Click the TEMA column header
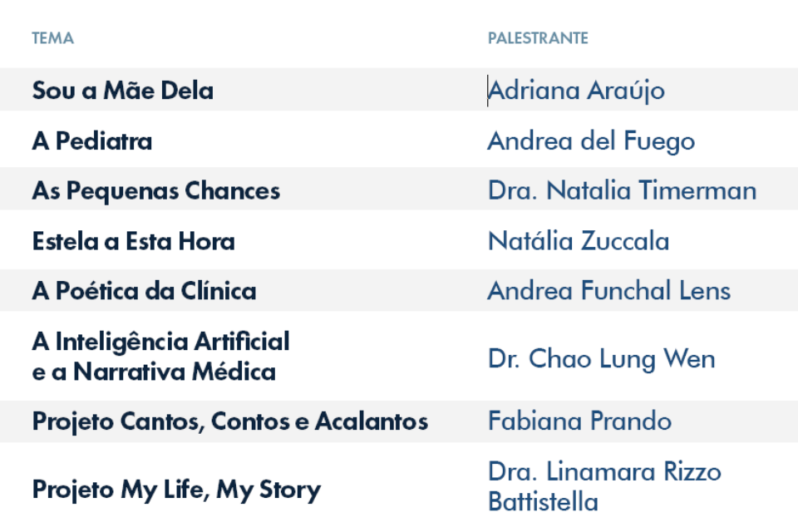 click(x=53, y=38)
